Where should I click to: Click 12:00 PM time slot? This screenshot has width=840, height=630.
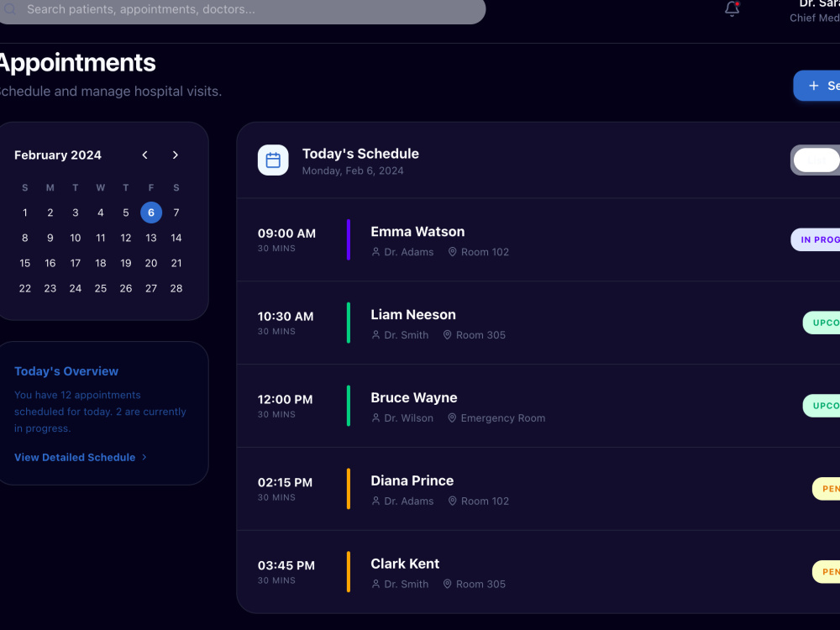(x=285, y=400)
